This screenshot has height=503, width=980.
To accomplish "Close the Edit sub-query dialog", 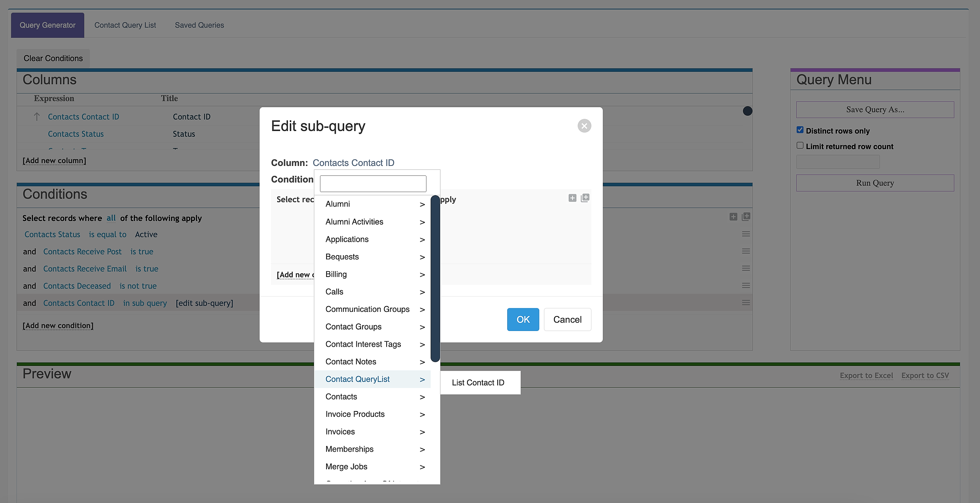I will click(584, 126).
